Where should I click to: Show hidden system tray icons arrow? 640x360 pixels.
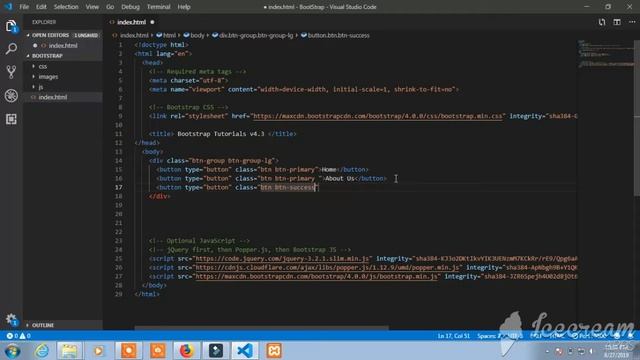547,351
